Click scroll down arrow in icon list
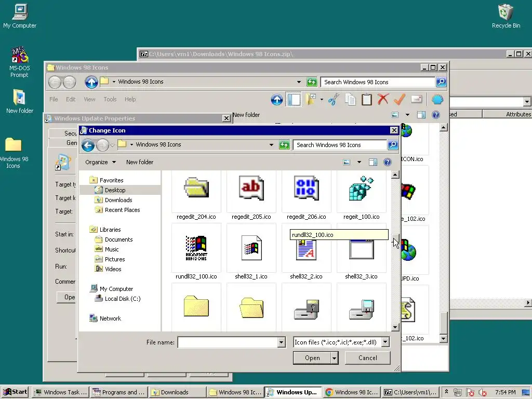 pyautogui.click(x=395, y=327)
